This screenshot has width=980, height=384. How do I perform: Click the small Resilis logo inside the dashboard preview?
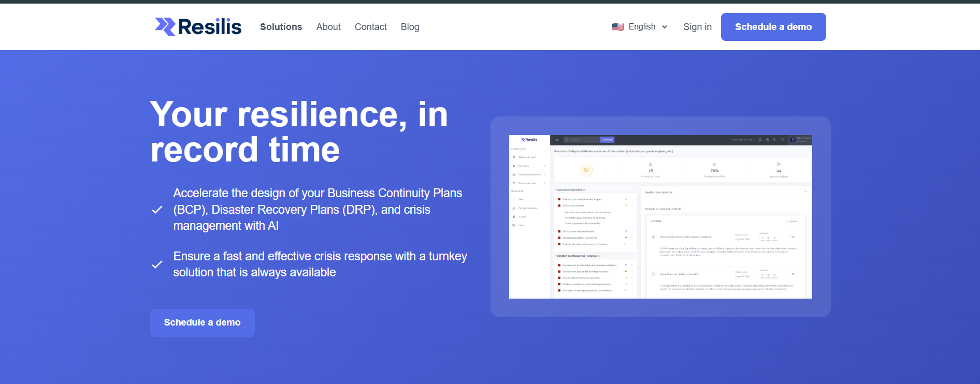tap(529, 140)
